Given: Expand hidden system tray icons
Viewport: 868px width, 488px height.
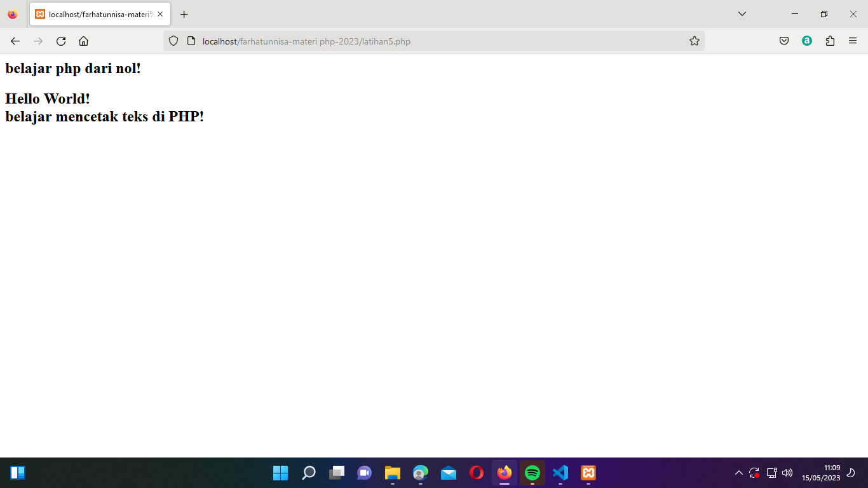Looking at the screenshot, I should coord(739,473).
